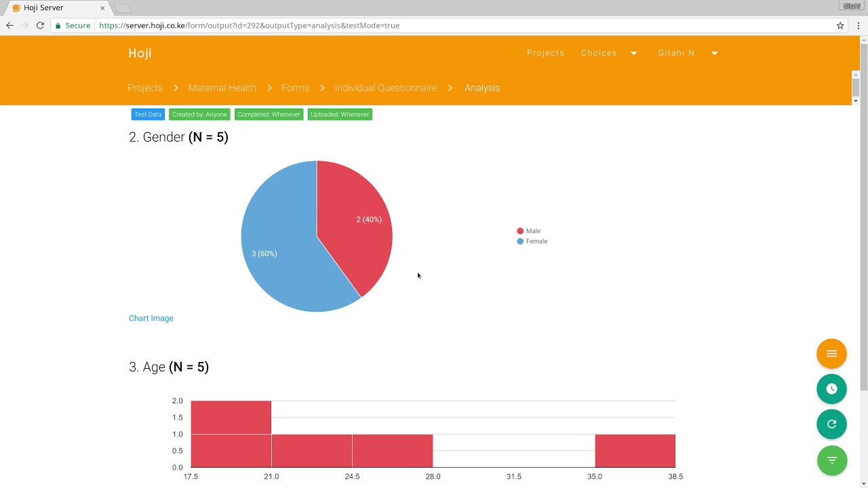868x488 pixels.
Task: Click the refresh floating button
Action: (831, 424)
